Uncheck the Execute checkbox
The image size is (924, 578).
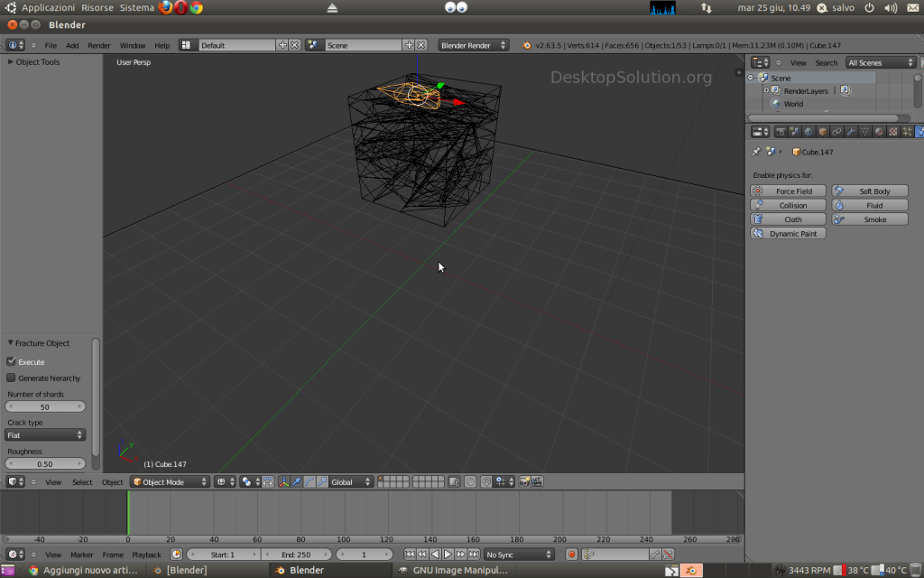pos(12,361)
